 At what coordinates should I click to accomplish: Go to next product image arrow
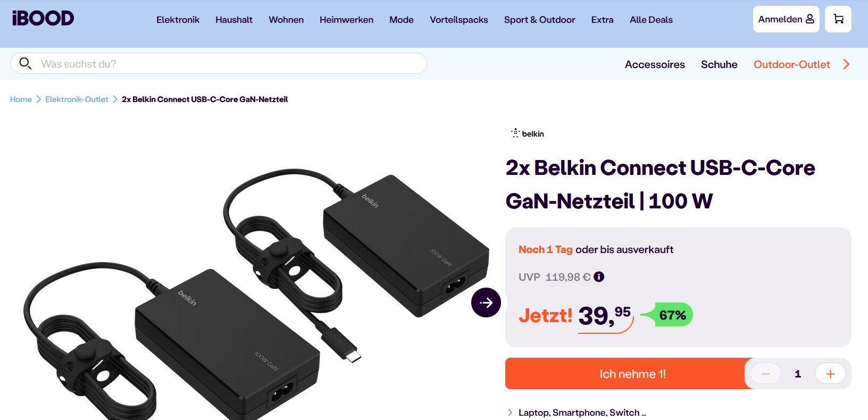point(486,303)
